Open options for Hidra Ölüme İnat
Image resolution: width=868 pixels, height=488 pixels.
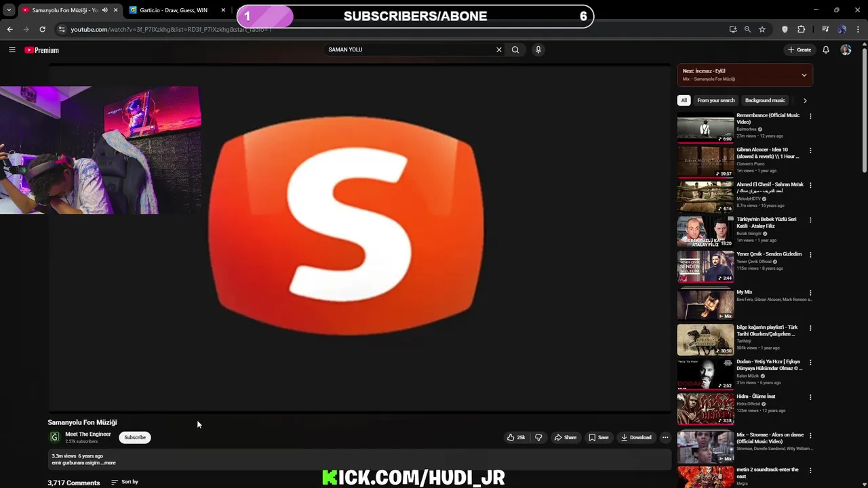coord(810,397)
